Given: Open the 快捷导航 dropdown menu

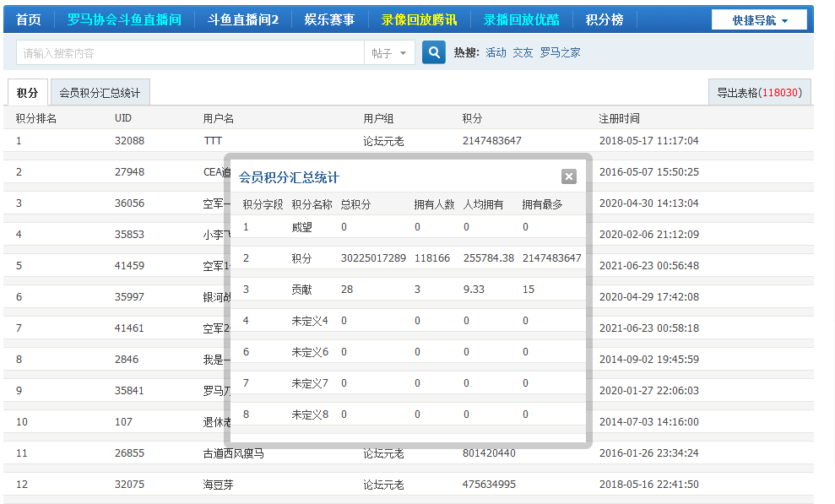Looking at the screenshot, I should pyautogui.click(x=759, y=20).
